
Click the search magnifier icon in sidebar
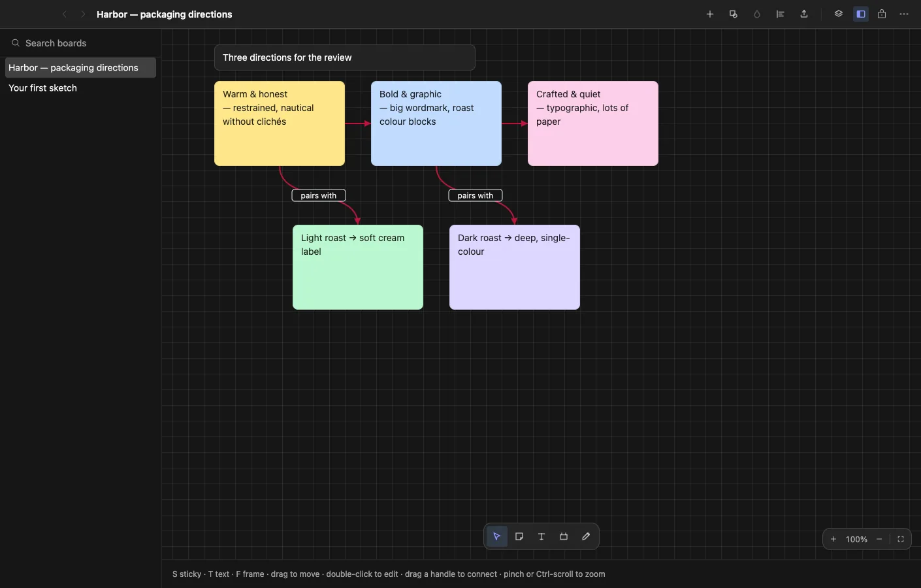pos(16,43)
